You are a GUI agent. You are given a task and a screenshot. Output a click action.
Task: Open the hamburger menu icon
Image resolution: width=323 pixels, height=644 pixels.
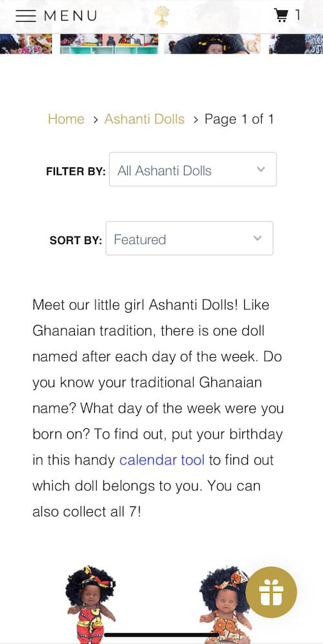pyautogui.click(x=25, y=16)
